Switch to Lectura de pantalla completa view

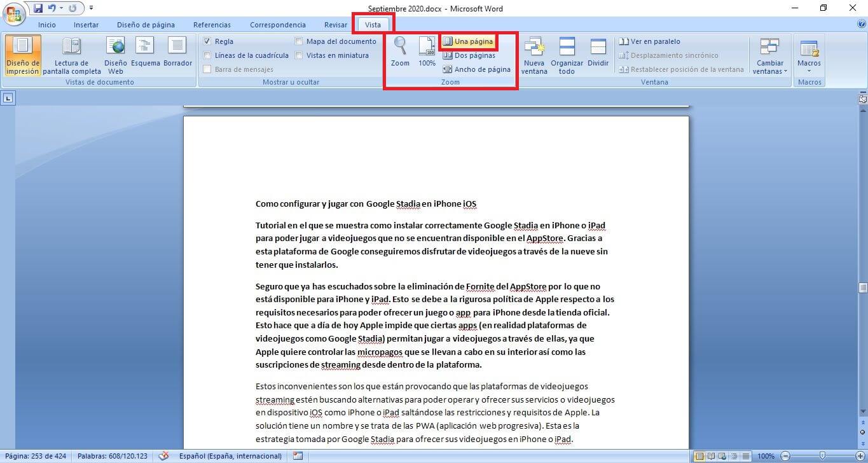[72, 55]
